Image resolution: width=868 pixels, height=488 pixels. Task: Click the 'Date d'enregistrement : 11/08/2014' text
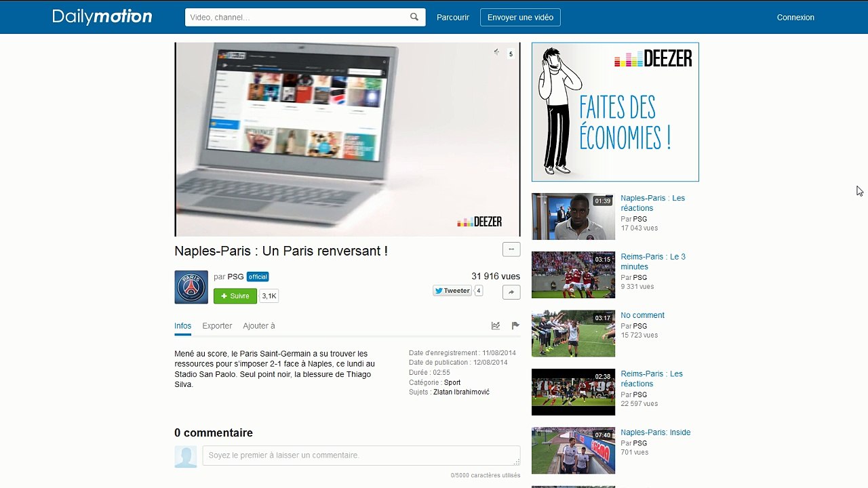tap(462, 353)
